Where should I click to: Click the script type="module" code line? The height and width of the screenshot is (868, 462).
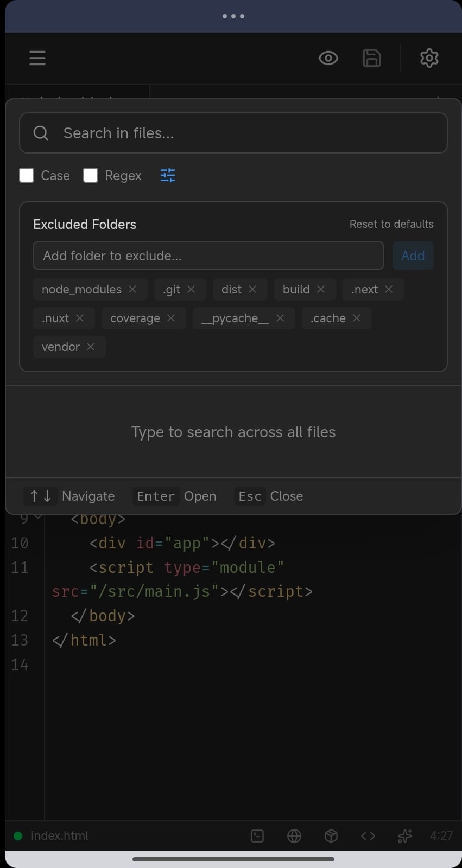[186, 567]
